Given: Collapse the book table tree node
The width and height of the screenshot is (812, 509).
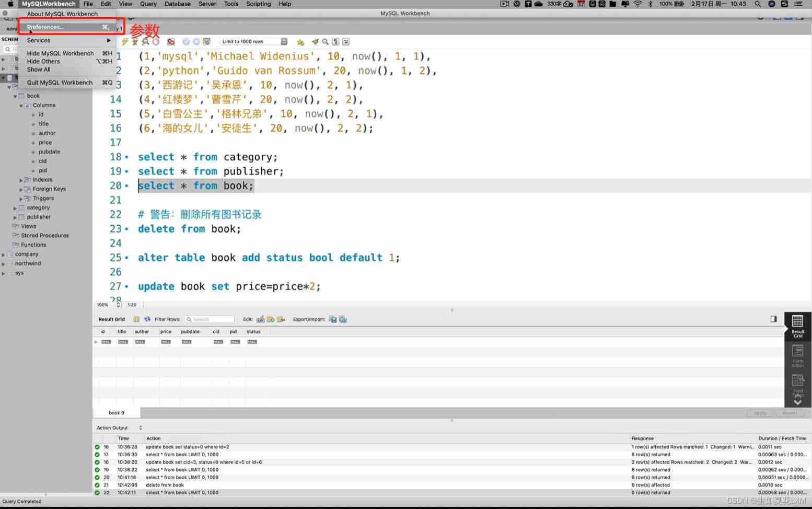Looking at the screenshot, I should pos(15,96).
